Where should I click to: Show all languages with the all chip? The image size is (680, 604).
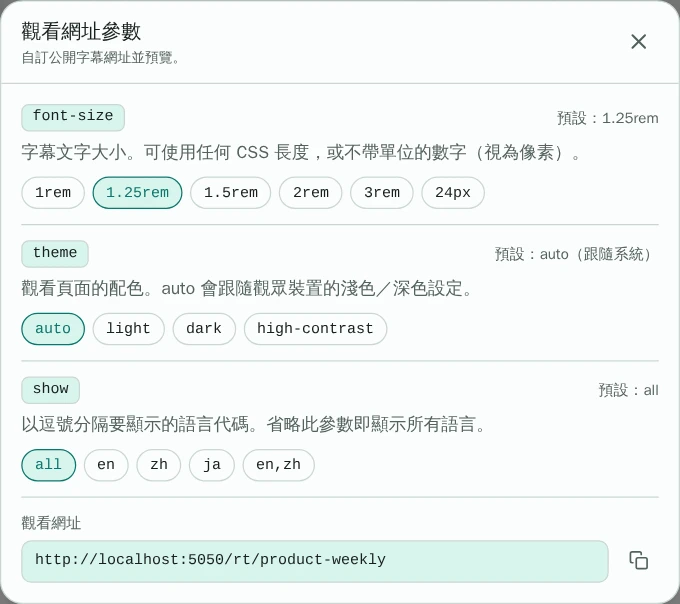pos(49,465)
